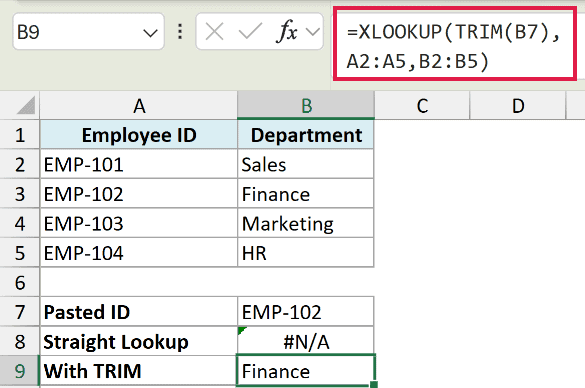Click the Employee ID header cell
This screenshot has width=585, height=388.
coord(139,135)
